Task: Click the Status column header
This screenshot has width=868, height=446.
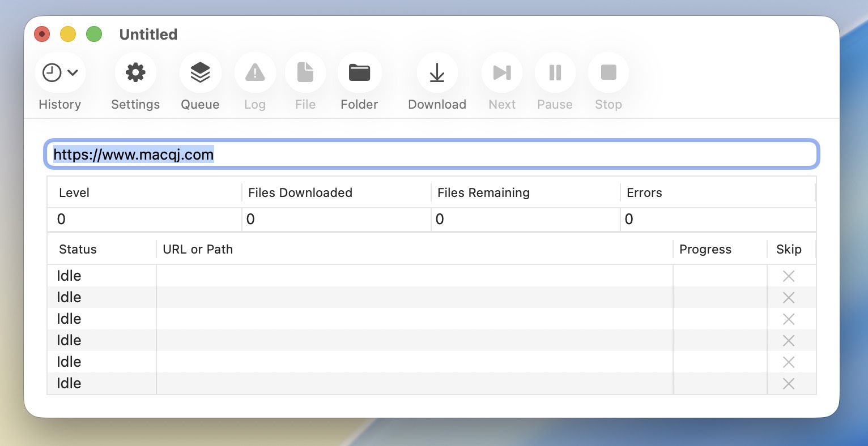Action: [x=78, y=250]
